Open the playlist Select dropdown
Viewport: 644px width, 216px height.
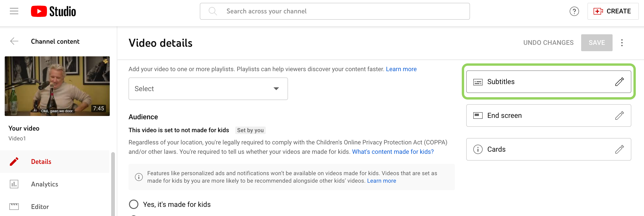(208, 89)
